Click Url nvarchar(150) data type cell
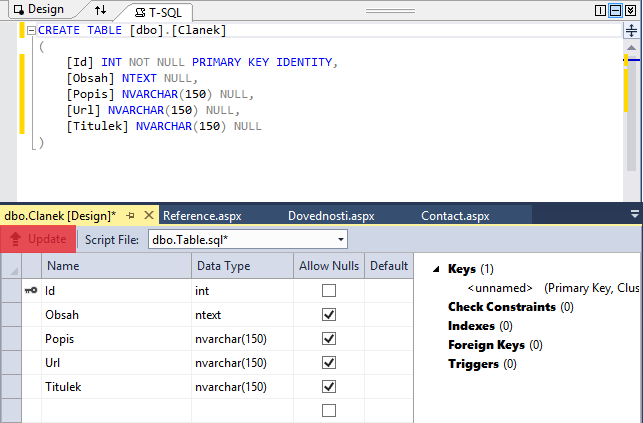643x423 pixels. point(242,362)
